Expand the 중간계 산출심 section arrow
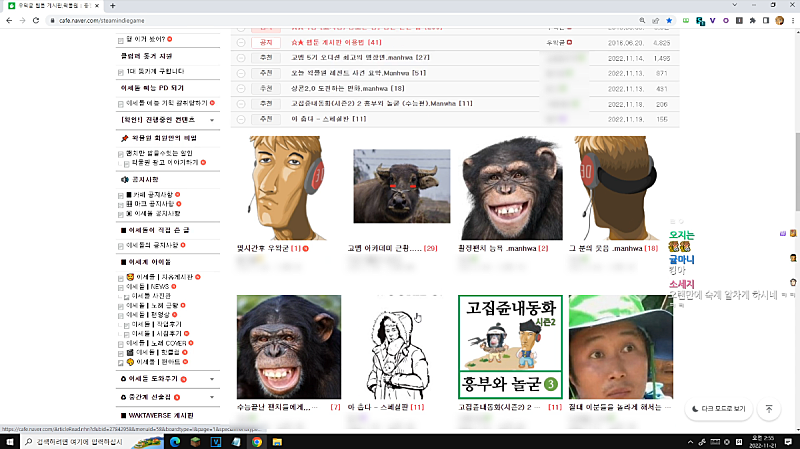Viewport: 800px width, 449px height. 211,397
